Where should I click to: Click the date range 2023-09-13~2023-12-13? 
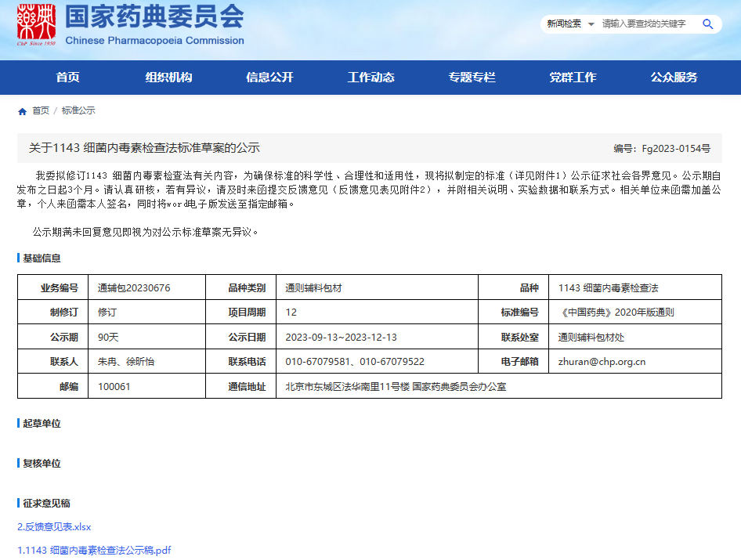coord(342,337)
